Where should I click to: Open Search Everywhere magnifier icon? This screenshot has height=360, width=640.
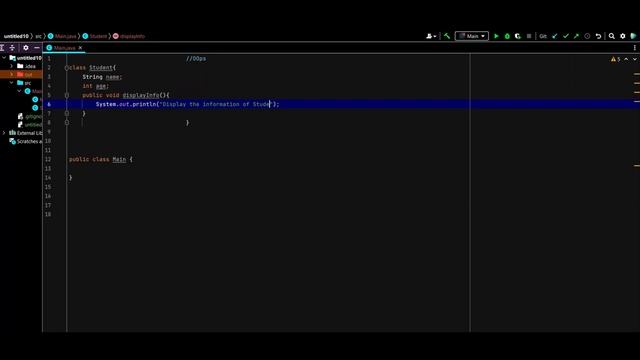612,36
